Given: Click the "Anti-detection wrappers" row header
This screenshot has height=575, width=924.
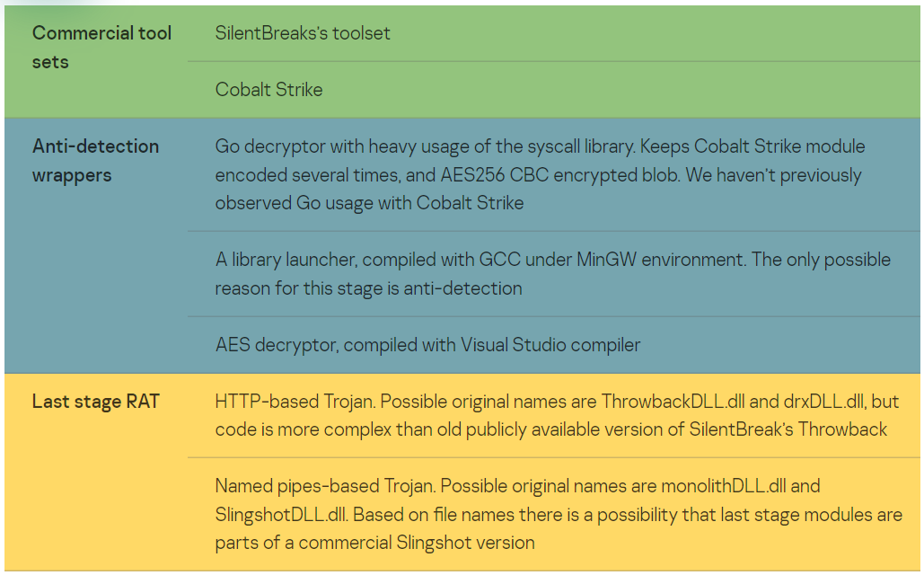Looking at the screenshot, I should point(95,160).
